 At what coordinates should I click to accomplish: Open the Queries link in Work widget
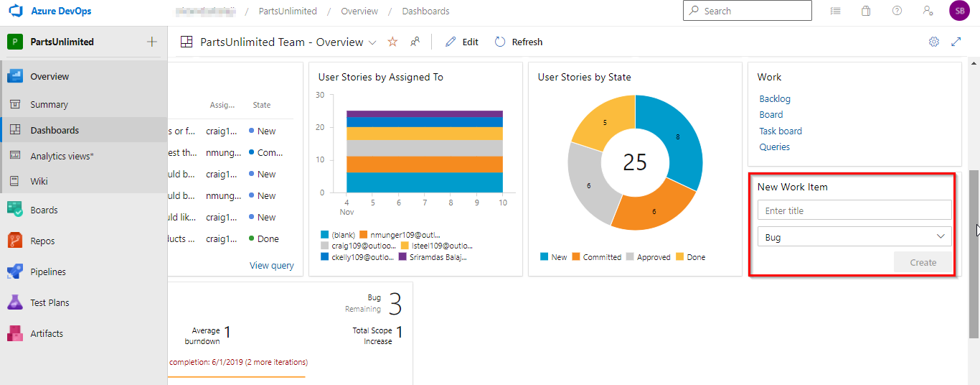click(775, 147)
